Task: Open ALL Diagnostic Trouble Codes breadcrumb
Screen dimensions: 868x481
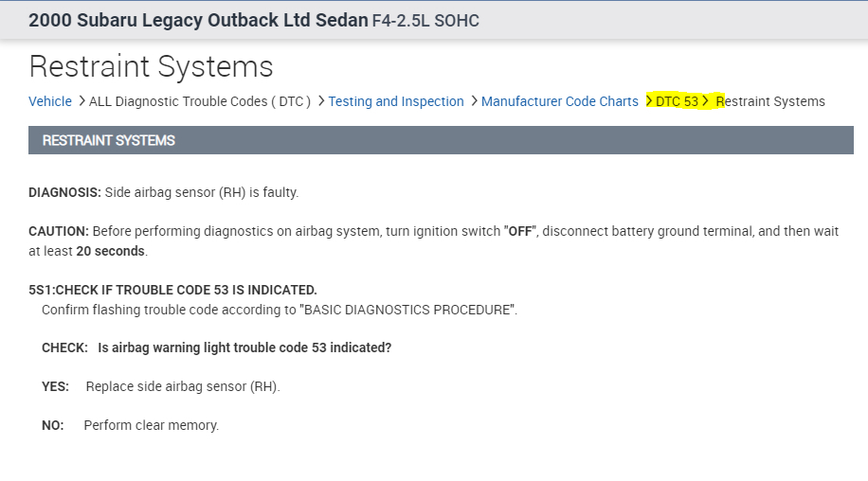Action: [200, 101]
